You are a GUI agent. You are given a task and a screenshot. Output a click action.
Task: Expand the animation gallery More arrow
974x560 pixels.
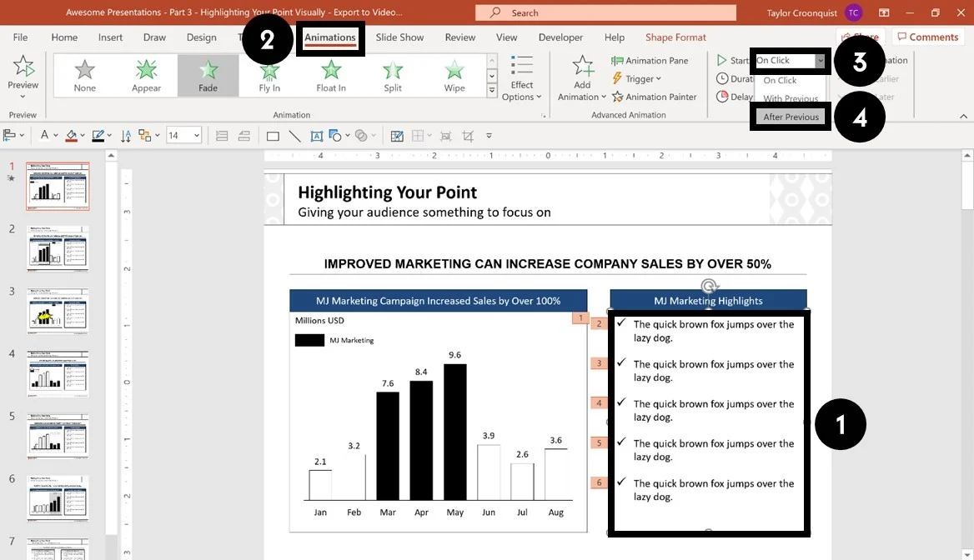[x=492, y=91]
